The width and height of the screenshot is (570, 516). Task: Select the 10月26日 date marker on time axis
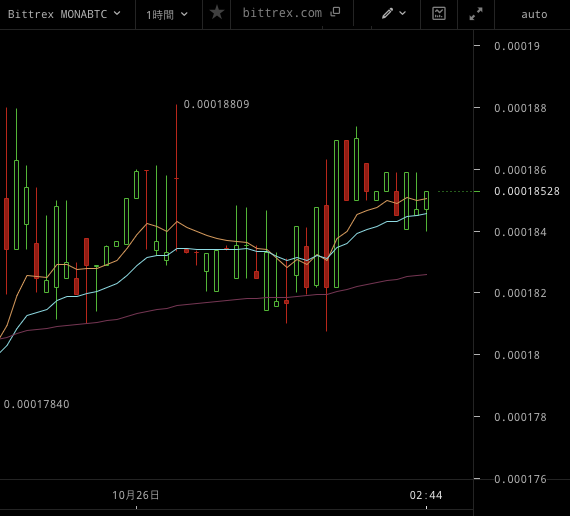pos(136,495)
